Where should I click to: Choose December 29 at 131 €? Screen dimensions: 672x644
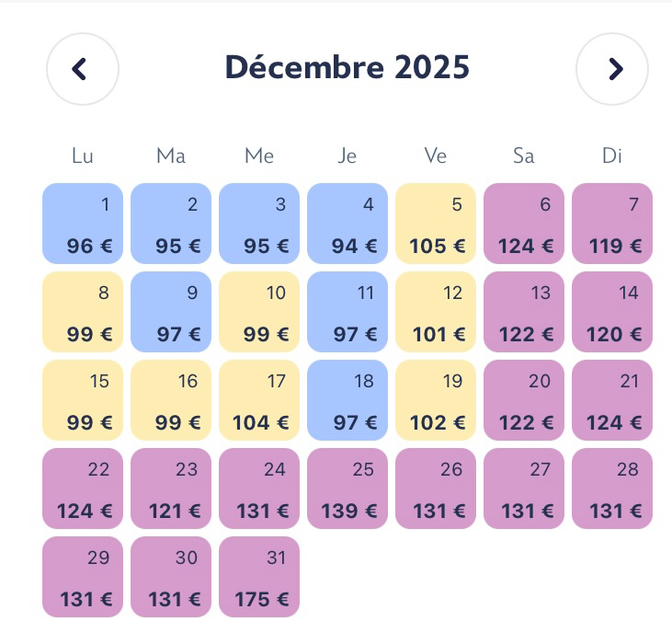coord(83,577)
